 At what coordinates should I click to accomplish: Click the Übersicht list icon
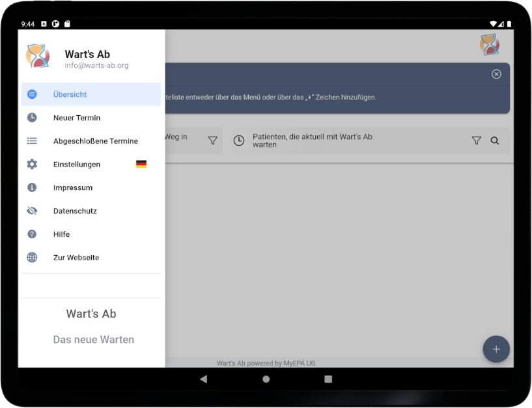click(x=32, y=94)
